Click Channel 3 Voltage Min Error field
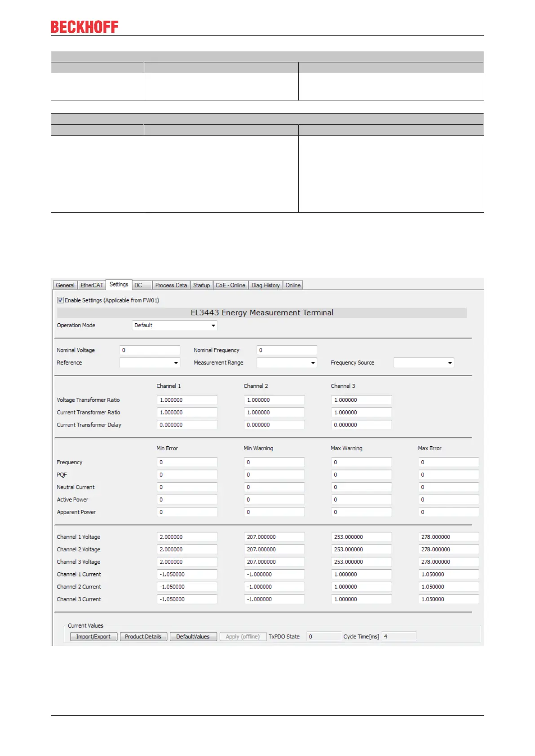 coord(187,562)
